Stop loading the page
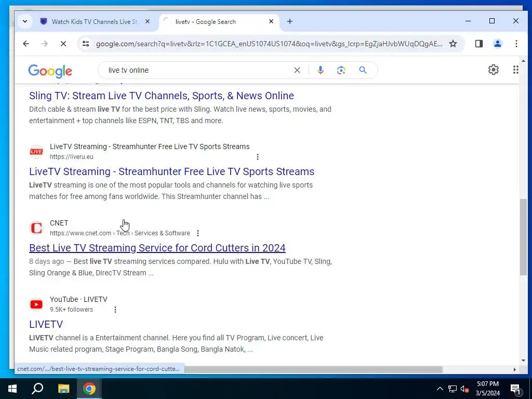The image size is (532, 399). [x=63, y=44]
